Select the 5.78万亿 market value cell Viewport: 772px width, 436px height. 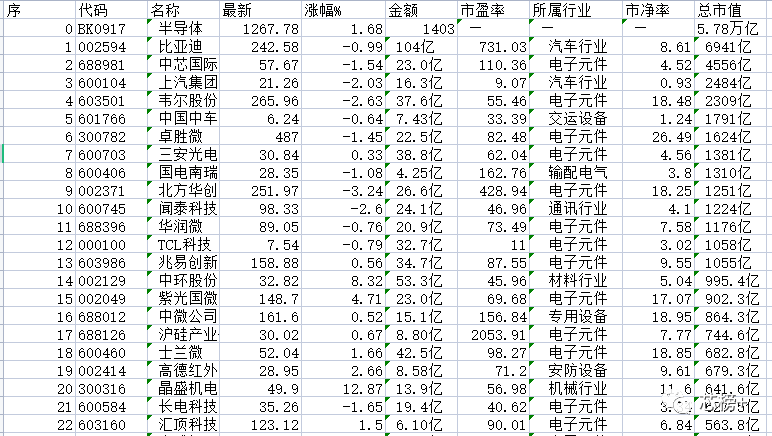pos(733,29)
